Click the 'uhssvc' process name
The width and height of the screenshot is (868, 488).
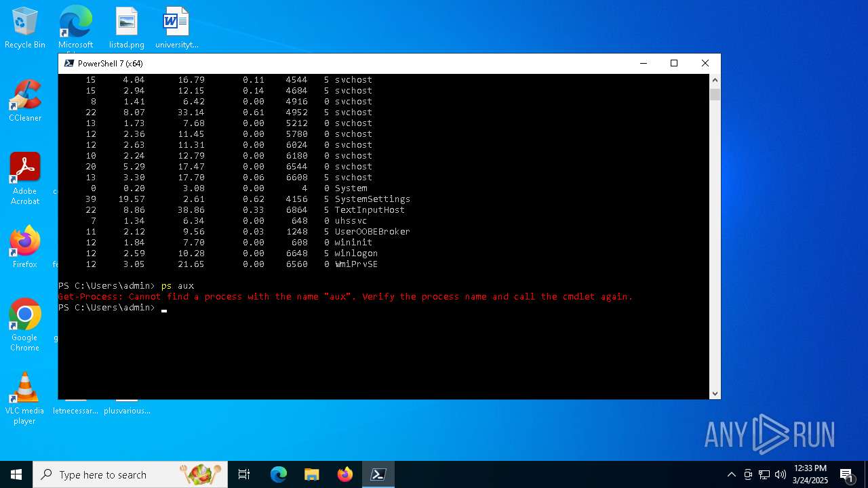tap(351, 220)
